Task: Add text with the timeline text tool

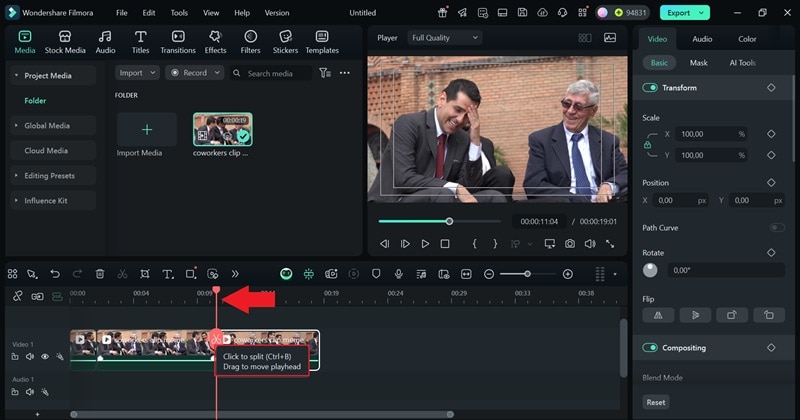Action: point(167,274)
